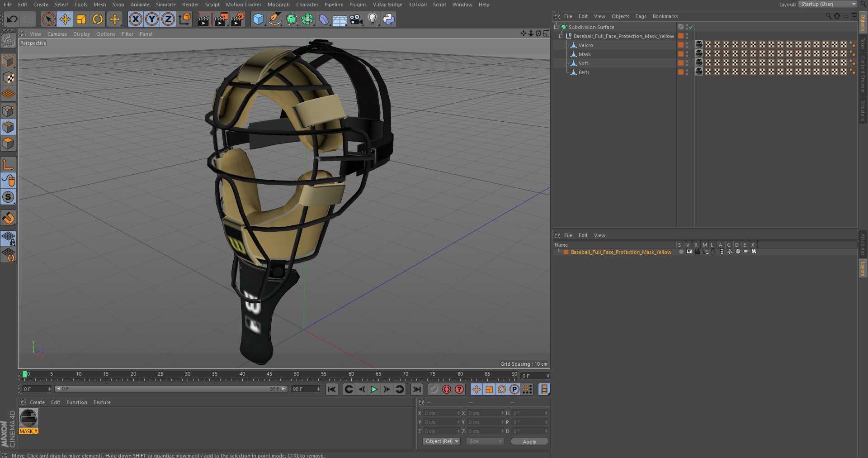Click Play Forwards button
The image size is (868, 458).
pos(374,389)
